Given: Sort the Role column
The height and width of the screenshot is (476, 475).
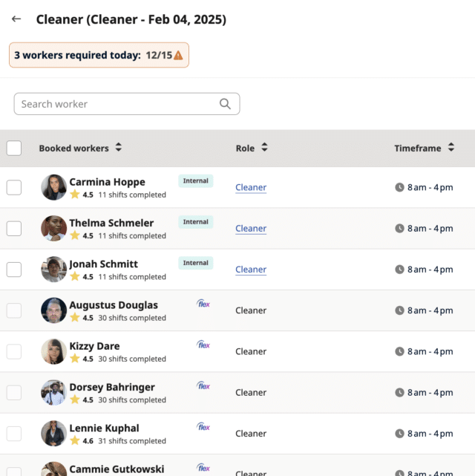Looking at the screenshot, I should click(x=264, y=148).
